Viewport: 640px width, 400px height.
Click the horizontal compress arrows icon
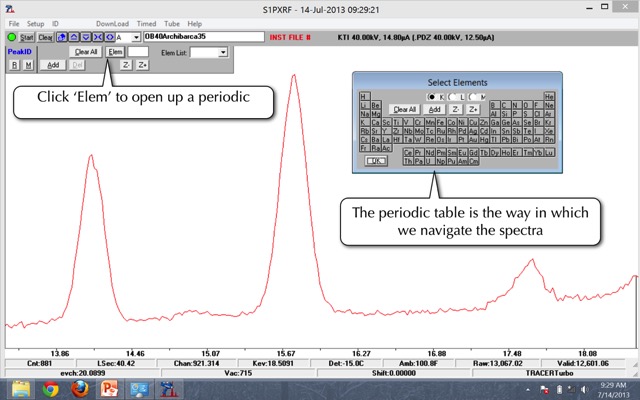click(x=97, y=37)
